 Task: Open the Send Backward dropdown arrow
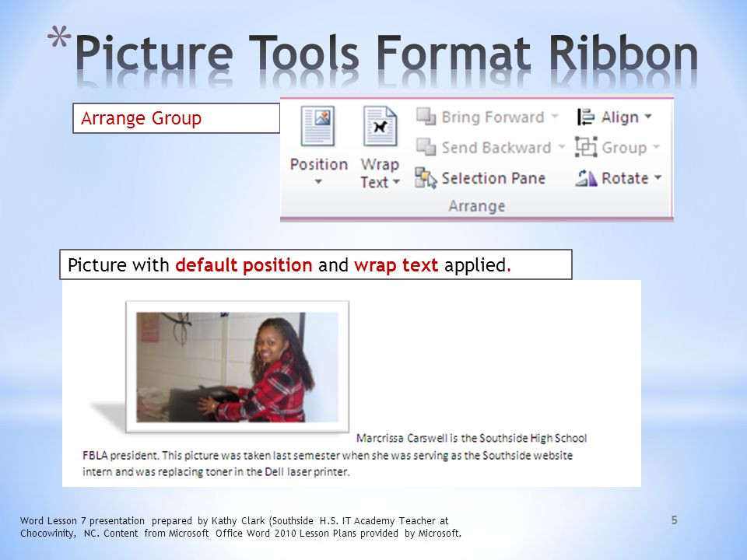point(562,147)
